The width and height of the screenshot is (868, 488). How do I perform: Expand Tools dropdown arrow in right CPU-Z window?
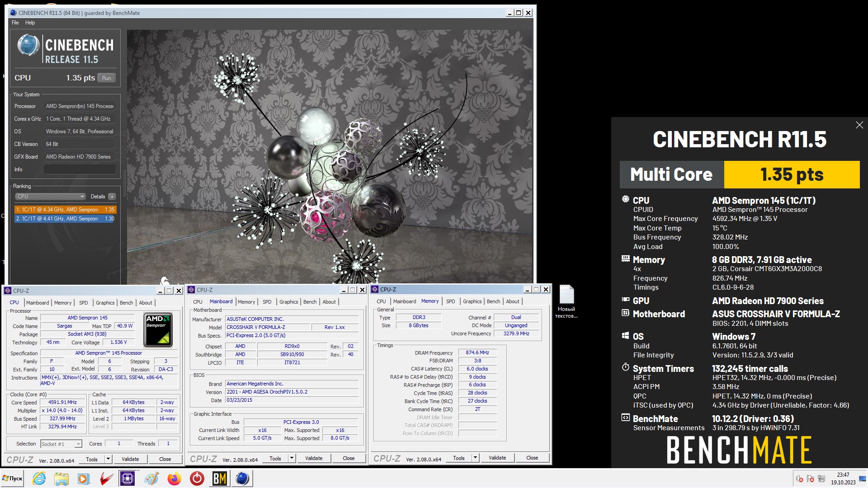(475, 458)
